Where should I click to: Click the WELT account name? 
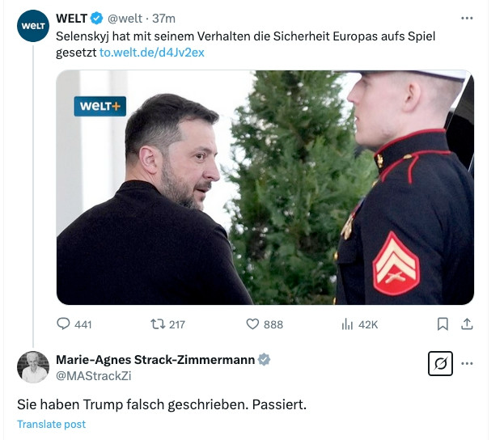[71, 19]
